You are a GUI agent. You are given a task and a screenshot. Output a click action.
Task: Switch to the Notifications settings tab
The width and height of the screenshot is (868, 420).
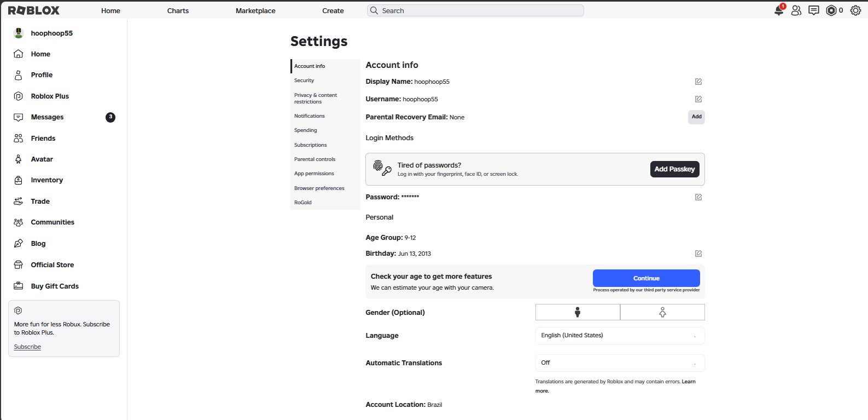(325, 116)
